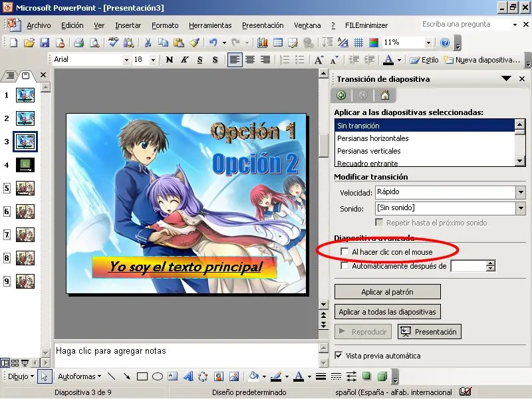Screen dimensions: 532x399
Task: Open the Velocidad dropdown
Action: click(519, 192)
